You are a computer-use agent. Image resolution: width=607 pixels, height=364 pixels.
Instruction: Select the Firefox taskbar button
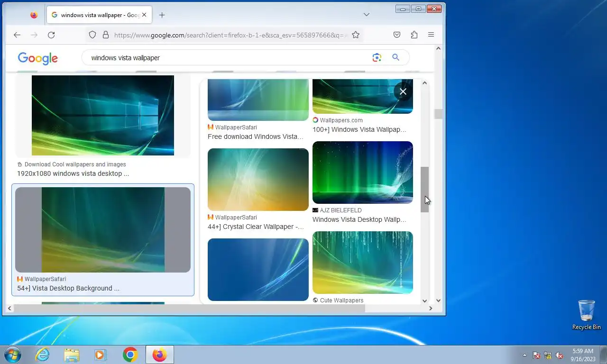[x=160, y=355]
